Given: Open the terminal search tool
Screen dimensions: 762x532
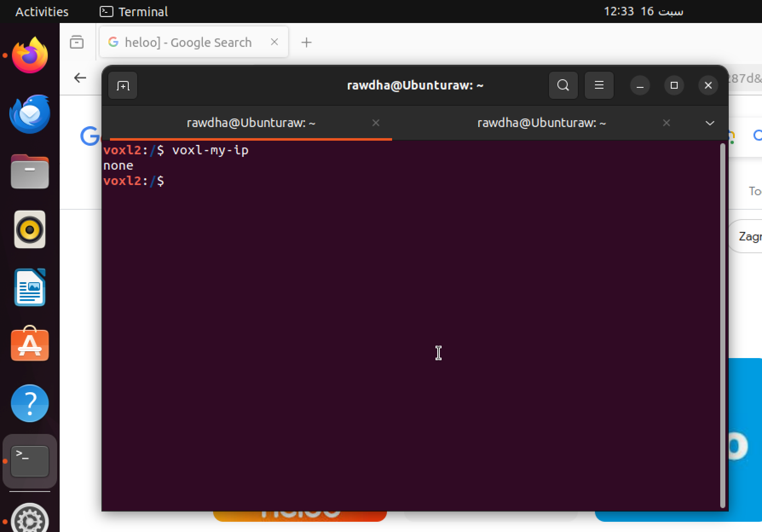Looking at the screenshot, I should 563,86.
